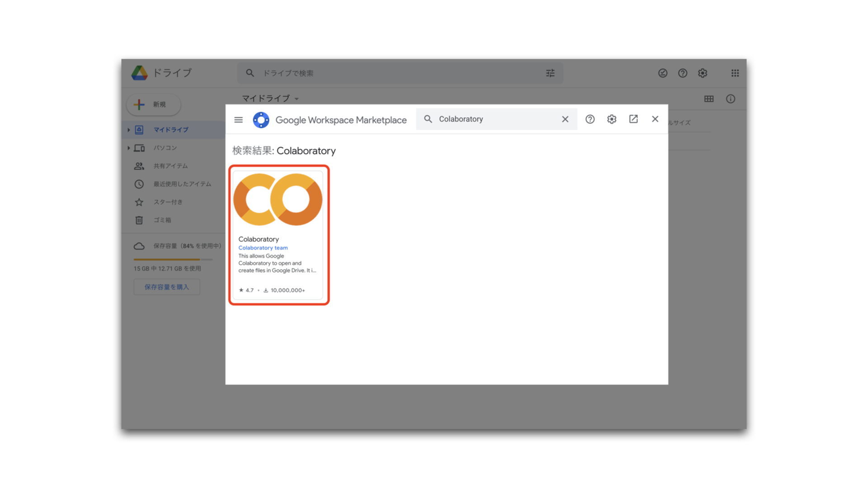
Task: Click the 新規 new button
Action: coord(154,104)
